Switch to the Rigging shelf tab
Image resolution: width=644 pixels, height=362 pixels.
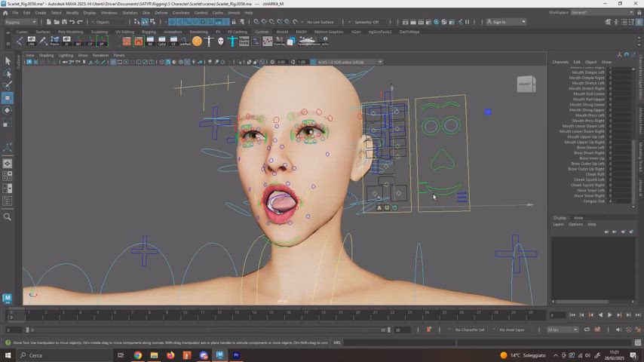(149, 32)
